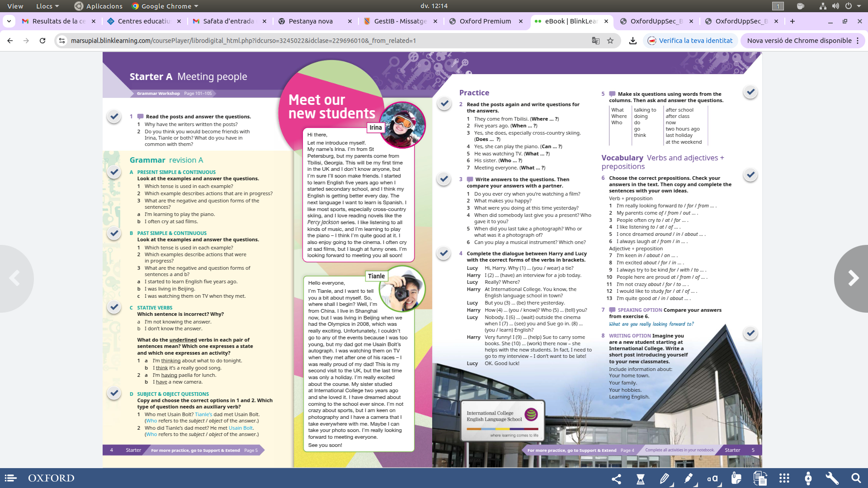Open the table of contents list icon

[x=11, y=478]
